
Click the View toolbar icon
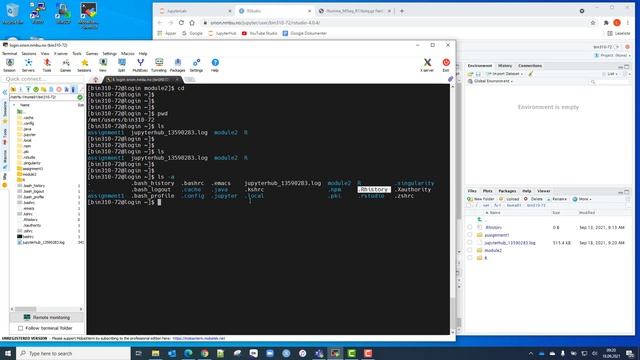tap(102, 65)
